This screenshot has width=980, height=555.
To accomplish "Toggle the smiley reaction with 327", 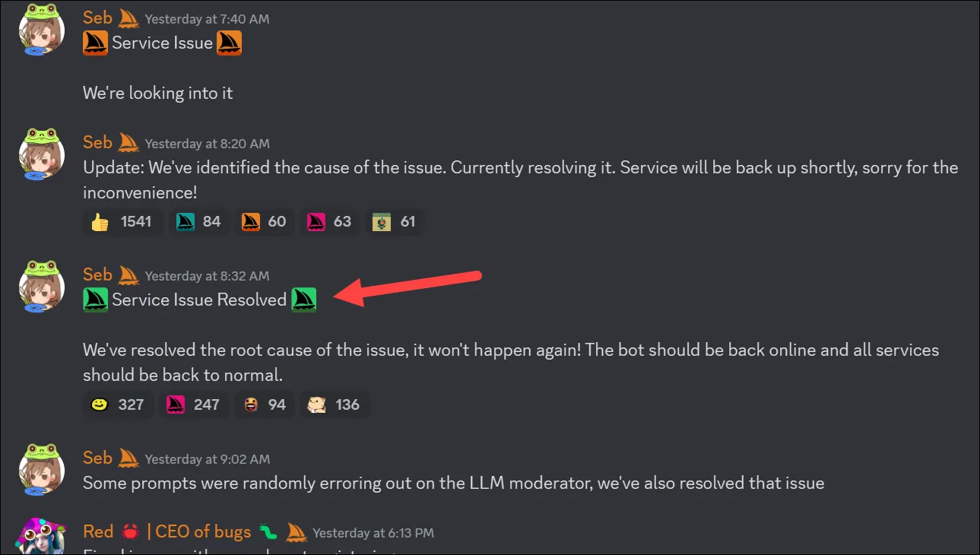I will tap(118, 404).
